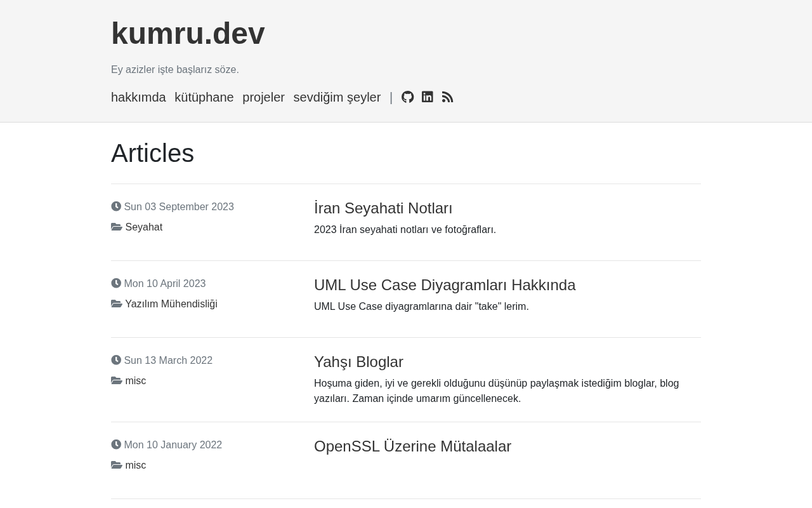Viewport: 812px width, 508px height.
Task: Navigate to projeler
Action: click(263, 97)
